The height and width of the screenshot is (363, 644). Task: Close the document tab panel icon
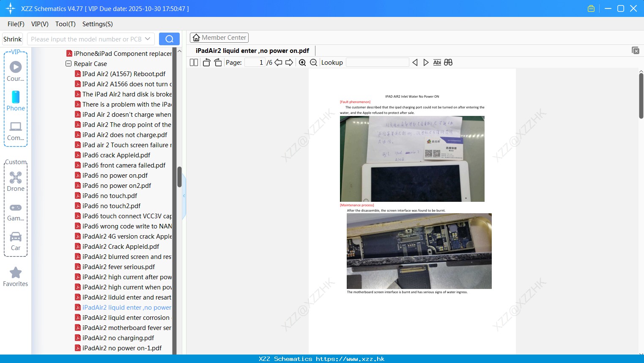click(x=635, y=50)
